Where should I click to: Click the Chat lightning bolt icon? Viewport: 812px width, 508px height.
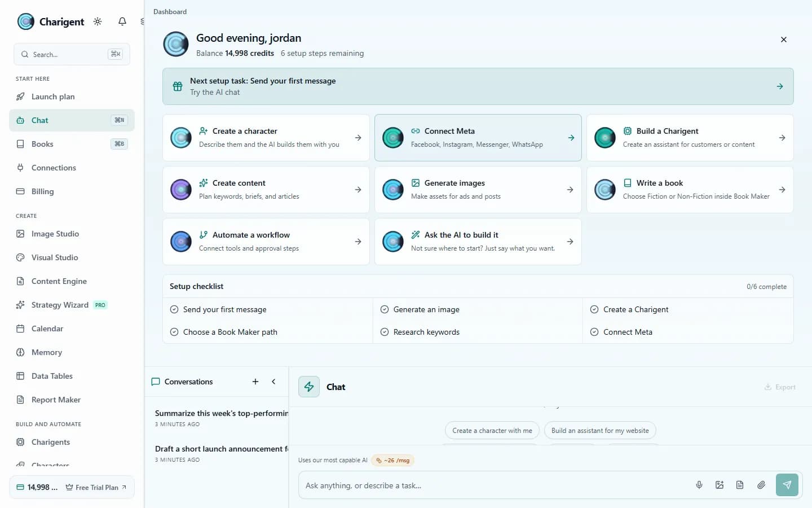[309, 387]
